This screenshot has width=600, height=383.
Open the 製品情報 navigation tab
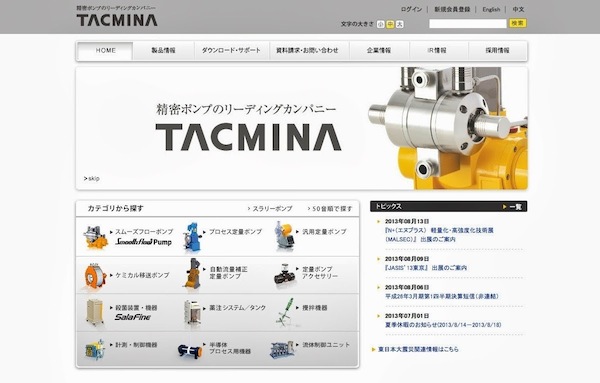coord(163,51)
